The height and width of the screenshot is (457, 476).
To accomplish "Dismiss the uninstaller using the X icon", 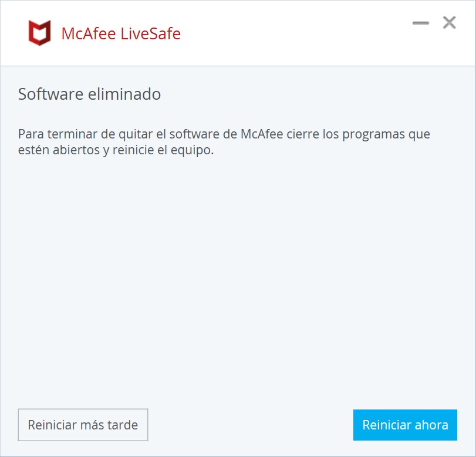I will [449, 23].
